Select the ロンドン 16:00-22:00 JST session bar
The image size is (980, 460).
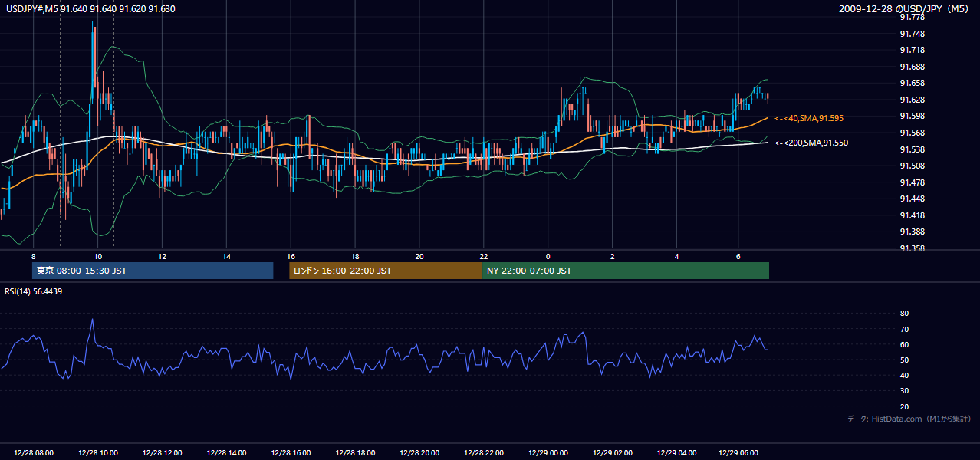pos(386,271)
